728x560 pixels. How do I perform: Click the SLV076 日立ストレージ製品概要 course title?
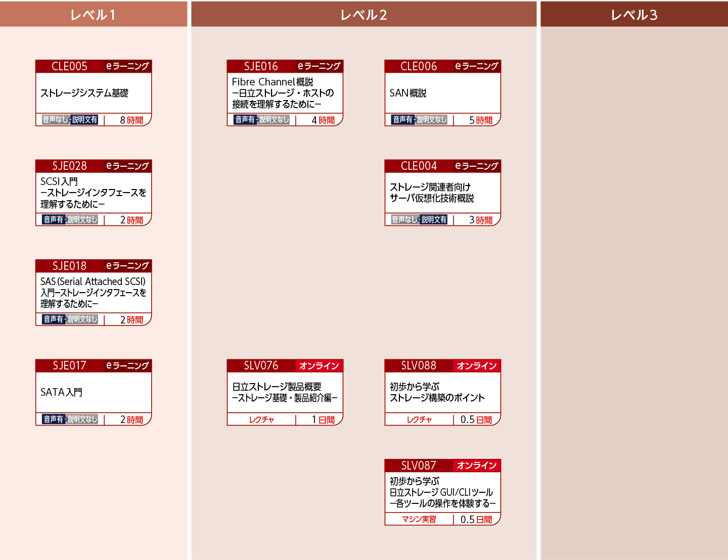285,392
